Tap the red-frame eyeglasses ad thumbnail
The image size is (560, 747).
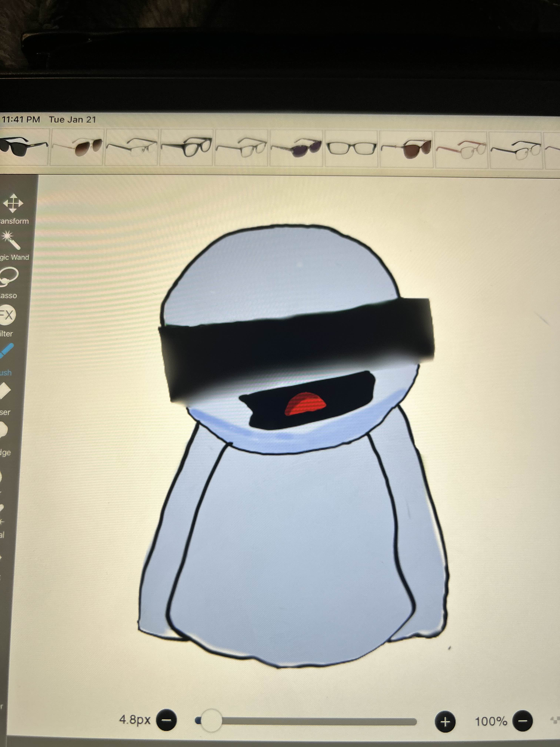[461, 149]
